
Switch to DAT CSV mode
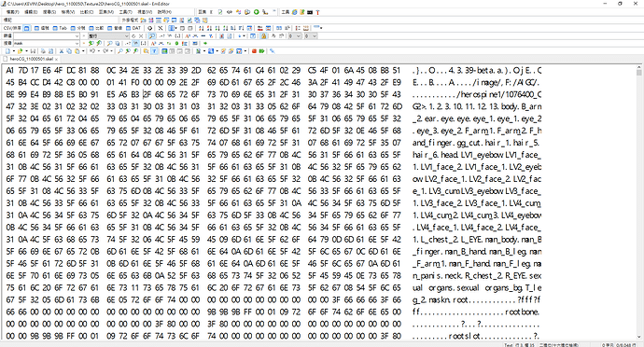pyautogui.click(x=133, y=28)
